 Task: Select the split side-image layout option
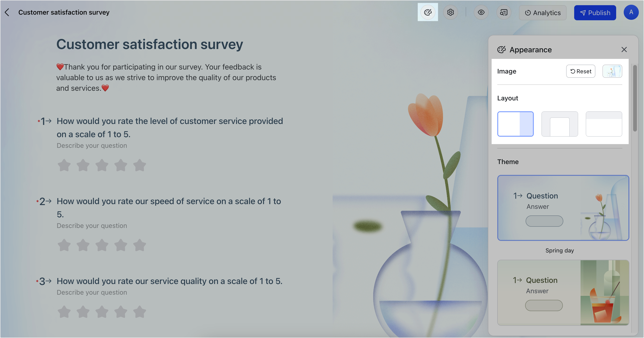pos(515,124)
